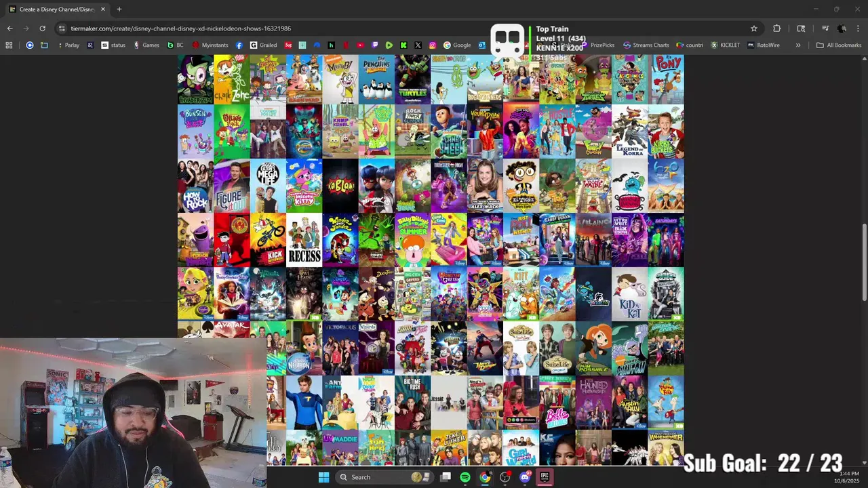Open the Parlay bookmark
This screenshot has height=488, width=868.
pyautogui.click(x=68, y=45)
